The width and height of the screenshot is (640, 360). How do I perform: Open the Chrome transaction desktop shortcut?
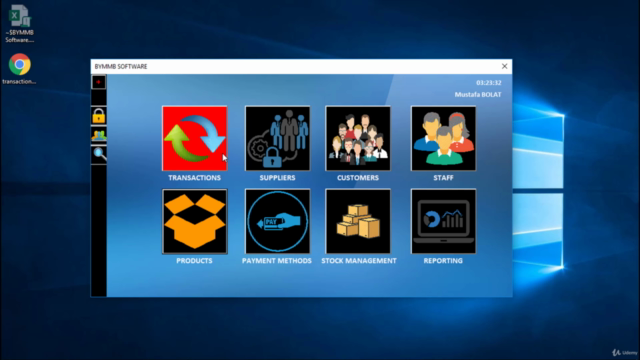click(x=19, y=69)
